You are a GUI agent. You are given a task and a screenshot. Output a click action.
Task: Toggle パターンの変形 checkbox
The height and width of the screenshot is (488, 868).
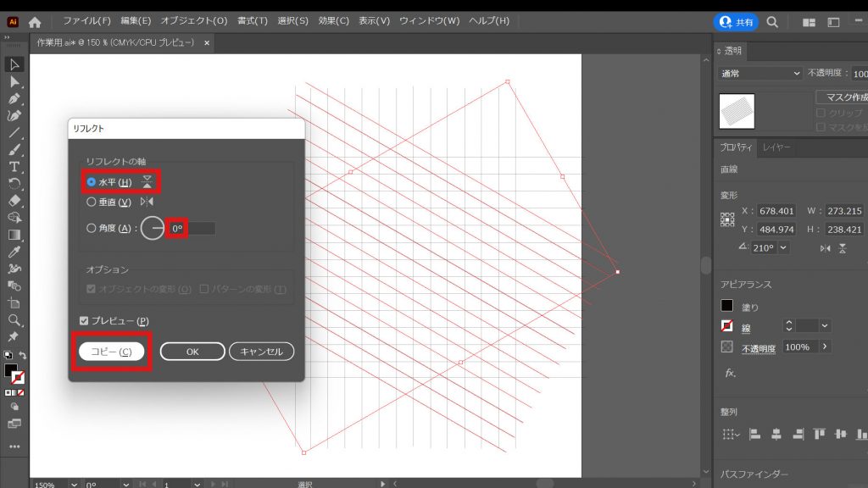[203, 289]
